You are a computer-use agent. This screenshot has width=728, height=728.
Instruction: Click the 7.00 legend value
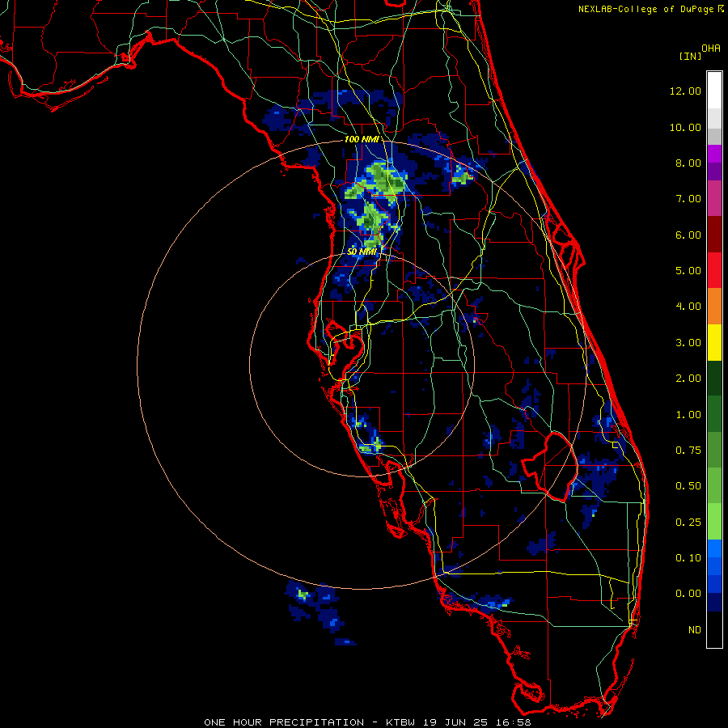tap(688, 199)
